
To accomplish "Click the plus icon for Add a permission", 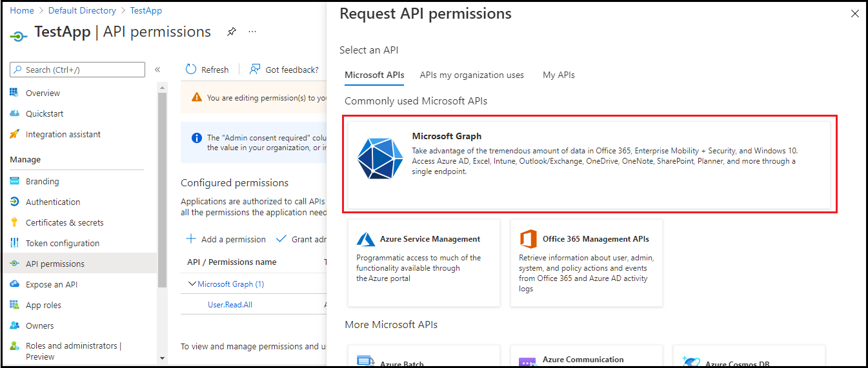I will [191, 238].
